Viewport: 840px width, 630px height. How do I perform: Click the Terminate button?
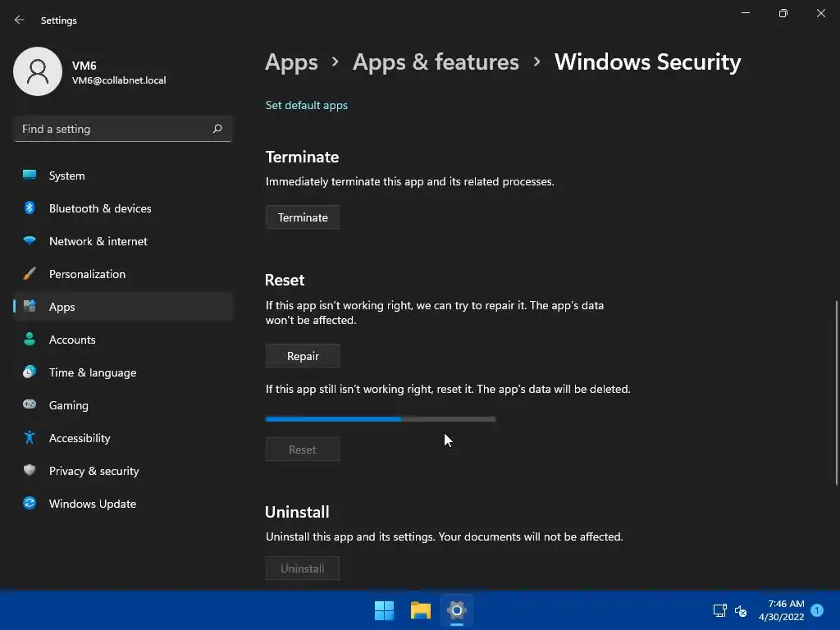[x=303, y=217]
